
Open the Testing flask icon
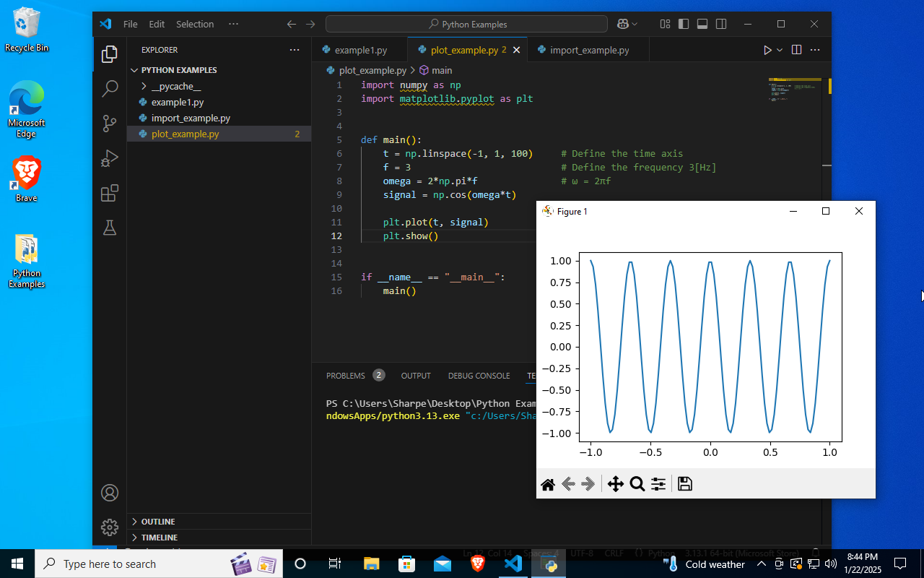click(110, 228)
